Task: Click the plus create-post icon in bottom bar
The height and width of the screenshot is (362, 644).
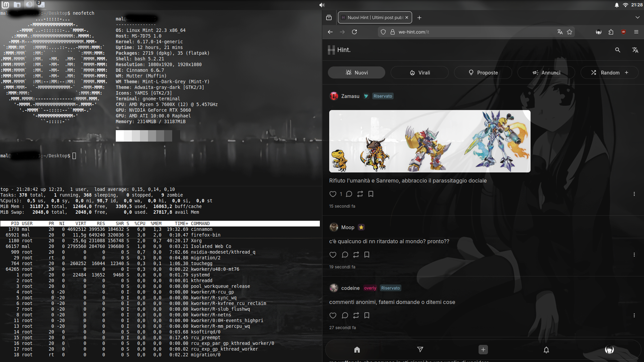Action: tap(483, 350)
